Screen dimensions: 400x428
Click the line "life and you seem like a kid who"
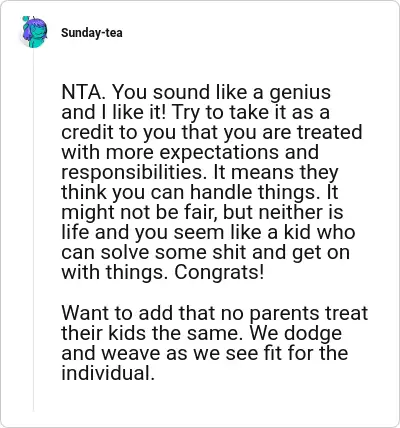tap(208, 232)
